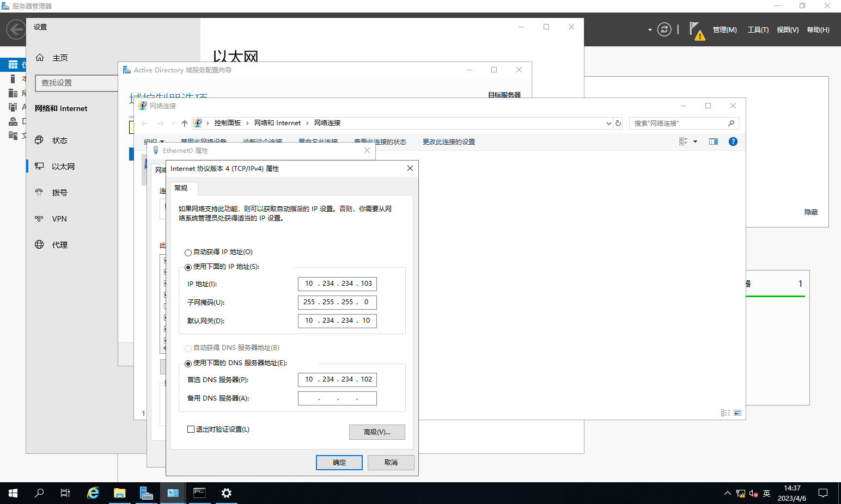
Task: Click the refresh icon in Server Manager header
Action: coord(664,29)
